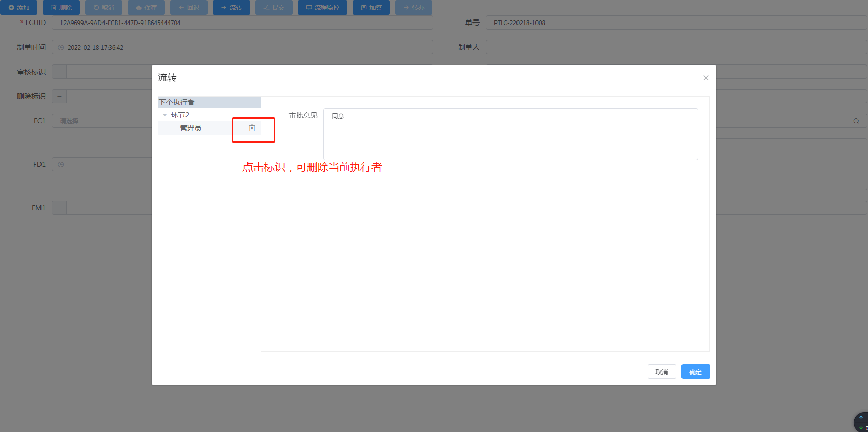Close the 流转 dialog with X
Viewport: 868px width, 432px height.
tap(706, 78)
